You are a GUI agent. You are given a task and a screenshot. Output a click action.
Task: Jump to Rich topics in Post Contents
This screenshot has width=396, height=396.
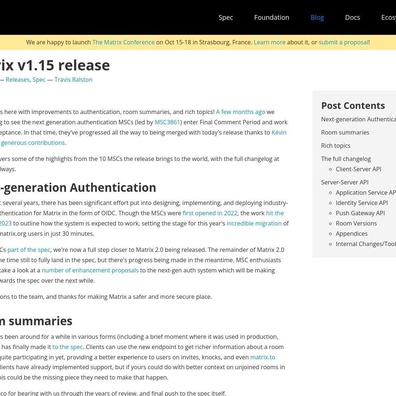pos(335,146)
